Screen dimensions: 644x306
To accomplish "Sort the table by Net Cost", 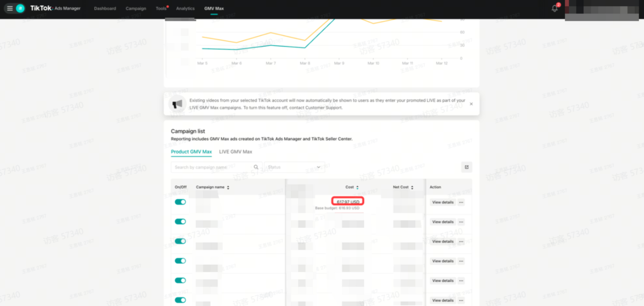I will click(x=412, y=187).
